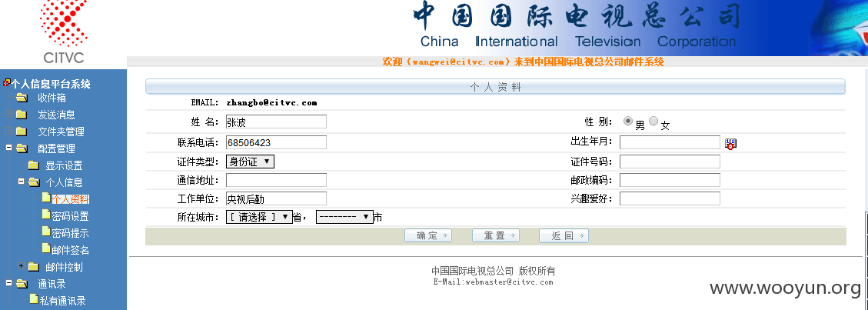Open 密码提示 in sidebar
Screen dimensions: 868x310
click(x=70, y=233)
